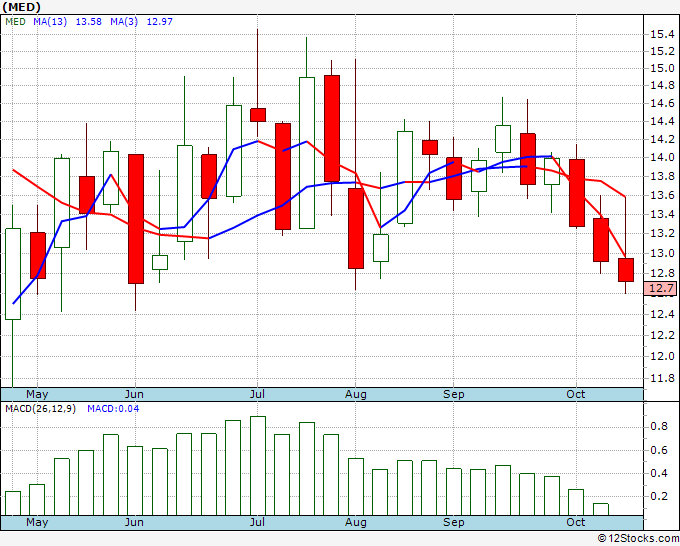680x546 pixels.
Task: Click the tallest MACD bar above Jul
Action: pos(258,466)
